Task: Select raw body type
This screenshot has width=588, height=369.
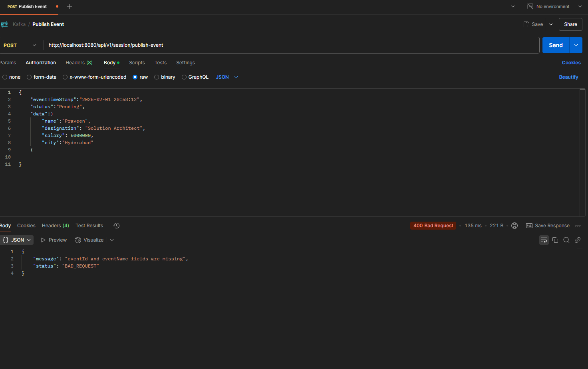Action: [x=135, y=77]
